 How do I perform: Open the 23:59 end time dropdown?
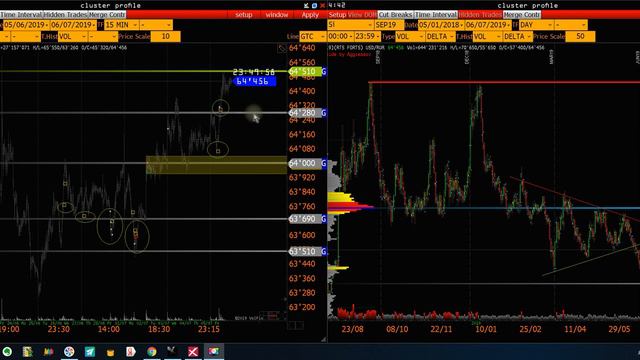click(367, 37)
